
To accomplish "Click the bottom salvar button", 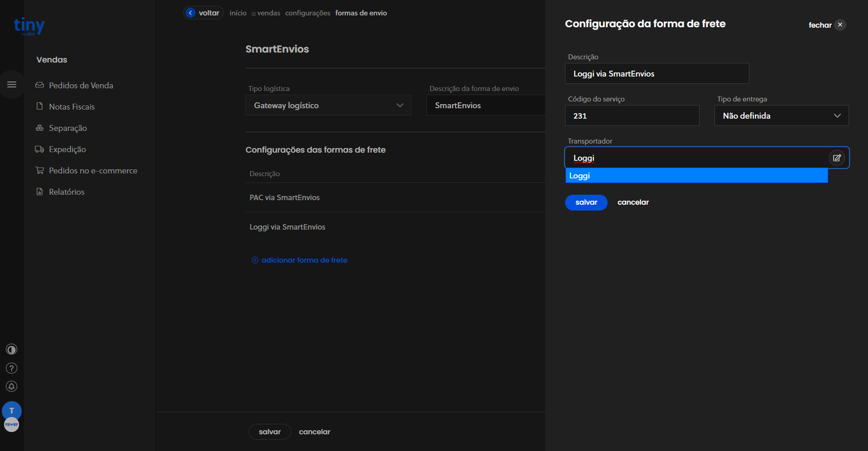I will 270,432.
